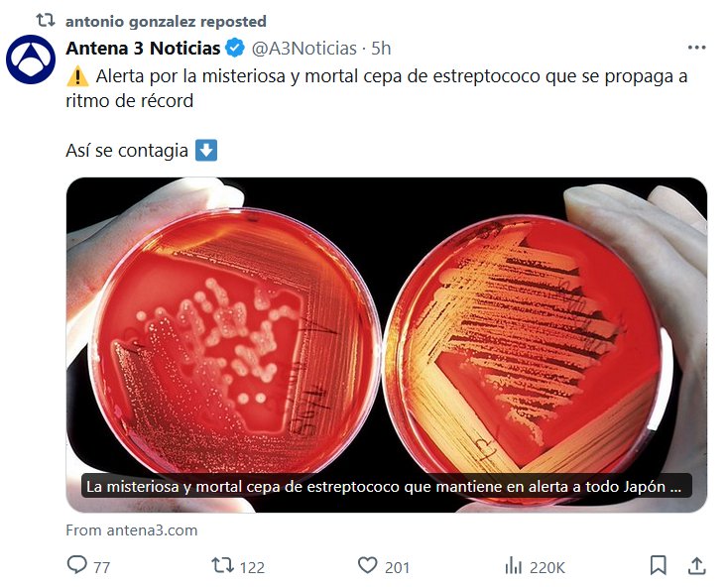This screenshot has height=587, width=728.
Task: Click the @A3Noticias handle
Action: coord(304,49)
